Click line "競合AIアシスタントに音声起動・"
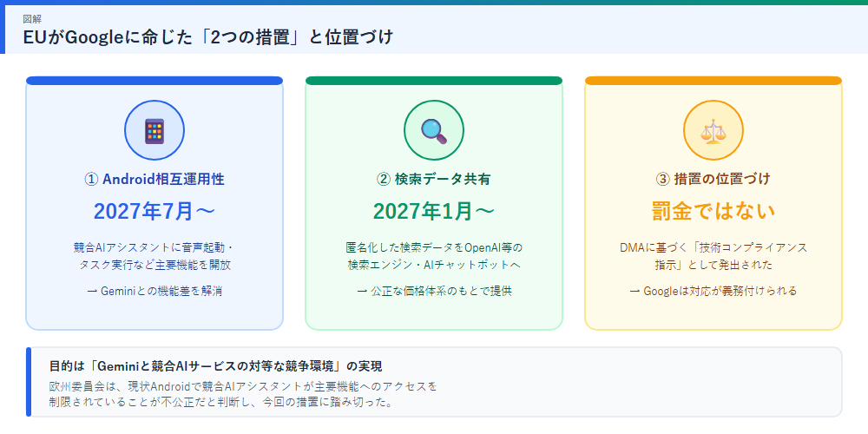Screen dimensions: 868x434 [155, 247]
